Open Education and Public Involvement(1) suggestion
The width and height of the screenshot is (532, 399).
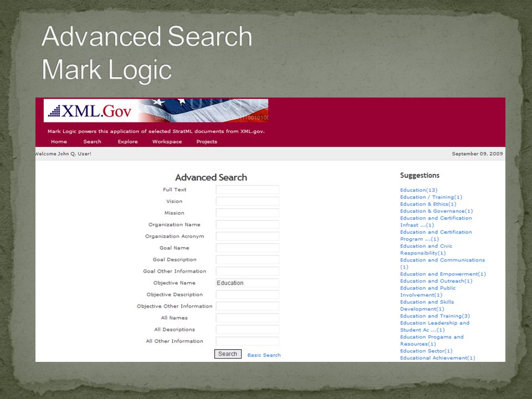click(428, 291)
